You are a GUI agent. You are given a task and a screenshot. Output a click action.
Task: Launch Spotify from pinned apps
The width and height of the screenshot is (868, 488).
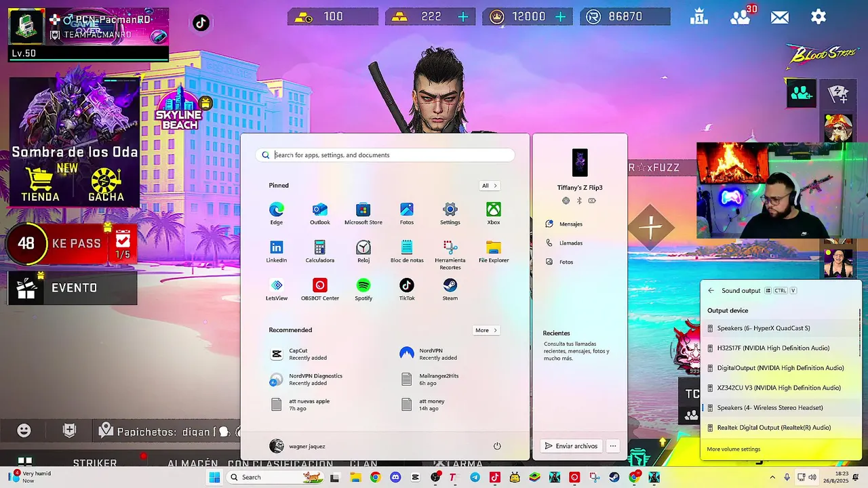tap(363, 289)
